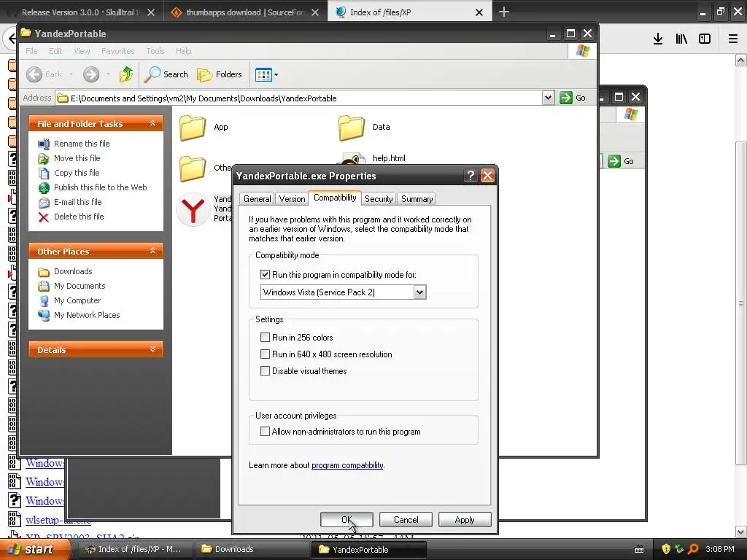Screen dimensions: 747x560
Task: Click the security shield tray icon
Action: (x=666, y=549)
